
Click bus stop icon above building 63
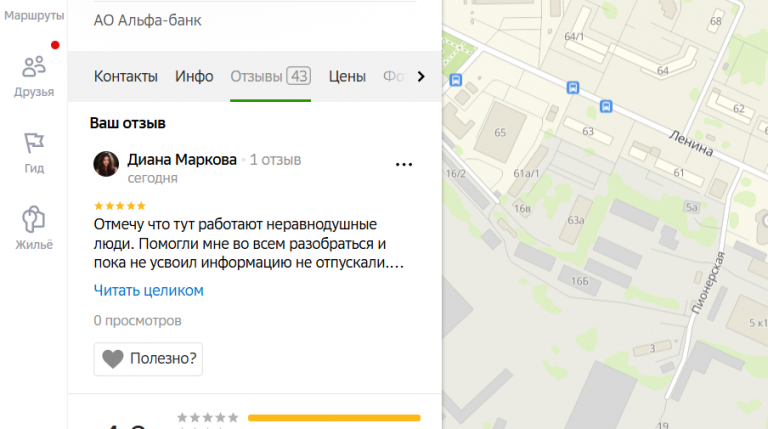click(573, 88)
